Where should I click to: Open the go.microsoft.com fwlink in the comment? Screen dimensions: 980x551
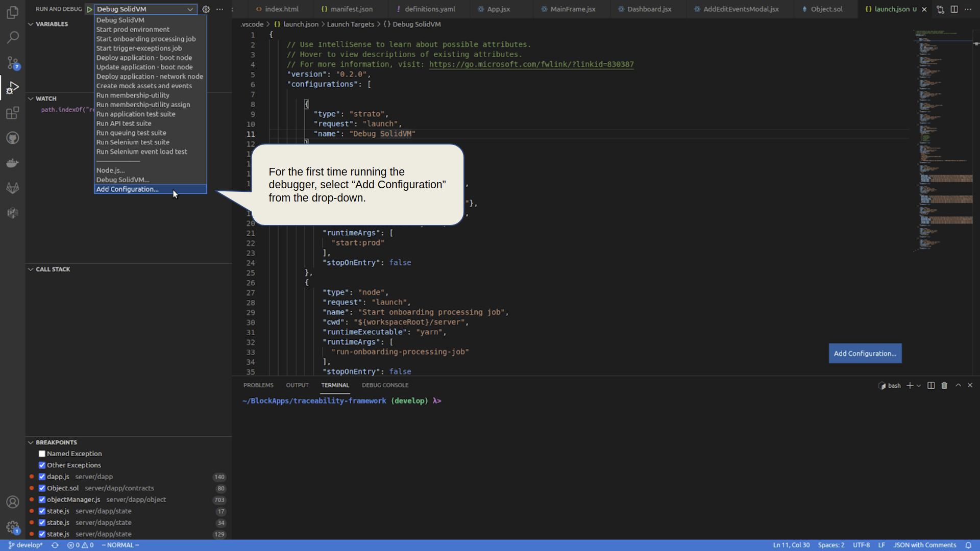point(531,64)
